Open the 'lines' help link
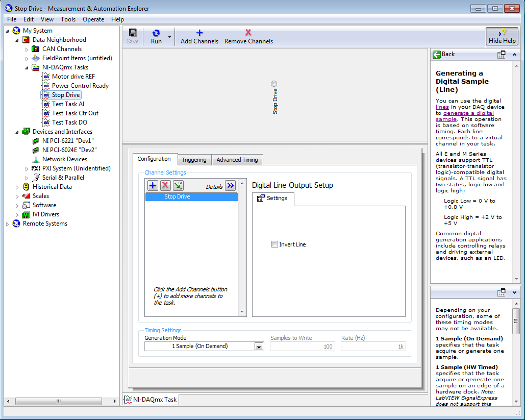Viewport: 525px width, 420px height. (442, 107)
